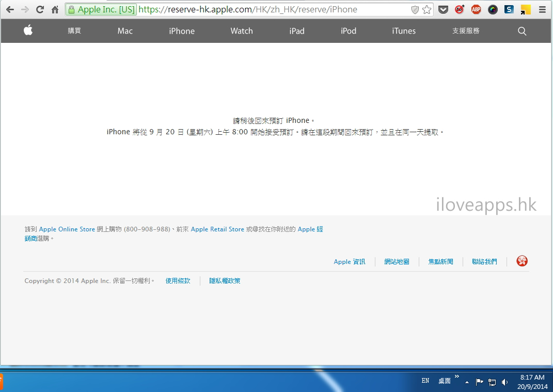
Task: Reload the current page
Action: (40, 9)
